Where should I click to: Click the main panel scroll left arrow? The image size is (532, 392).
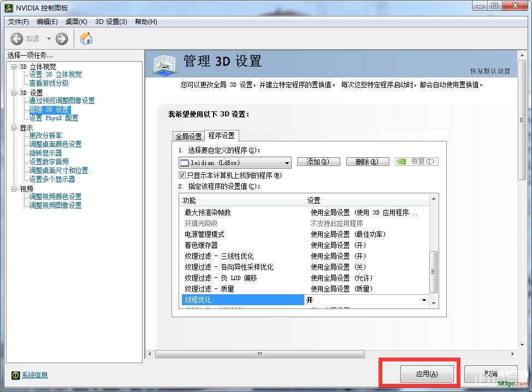150,354
